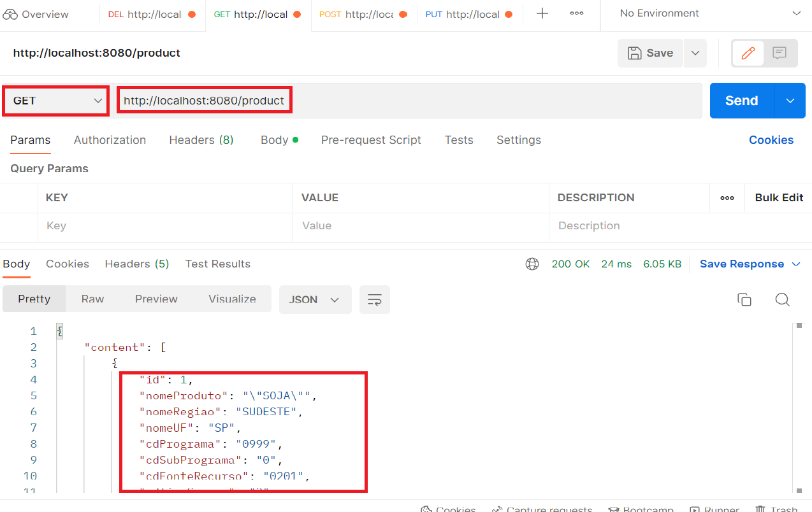This screenshot has width=812, height=512.
Task: Open Runner from the bottom bar
Action: (714, 508)
